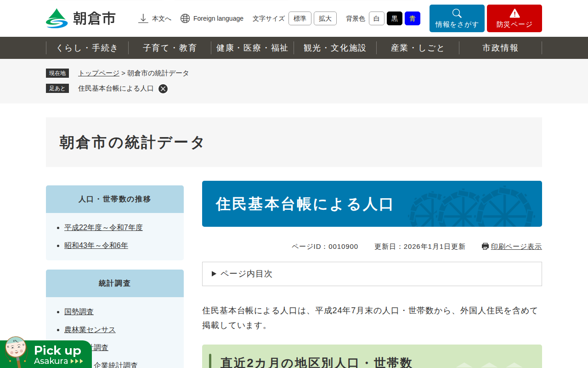Go to トップページ breadcrumb link
Screen dimensions: 588x368
(x=98, y=73)
